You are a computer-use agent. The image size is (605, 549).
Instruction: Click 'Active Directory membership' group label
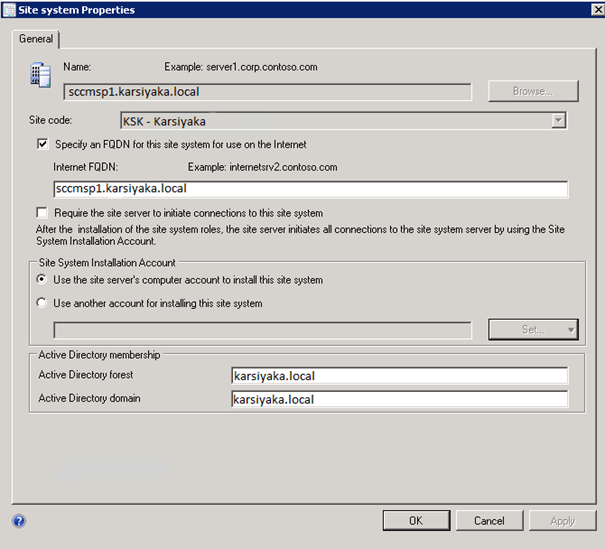coord(99,355)
